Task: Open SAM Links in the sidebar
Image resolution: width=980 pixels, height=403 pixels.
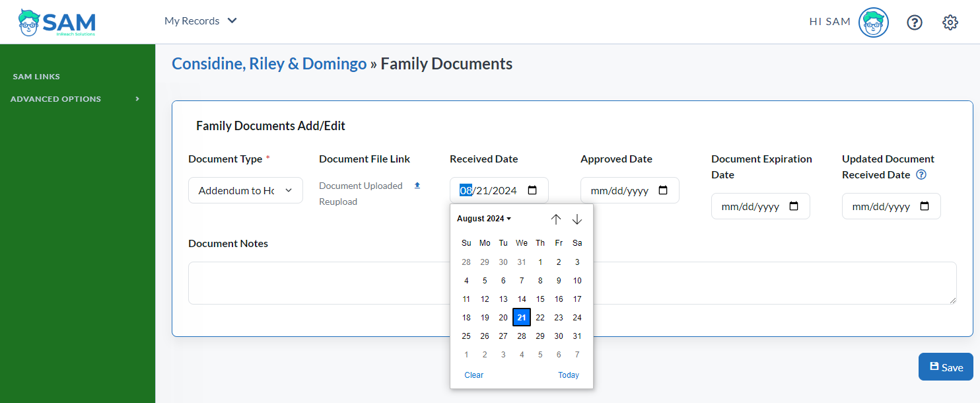Action: point(36,77)
